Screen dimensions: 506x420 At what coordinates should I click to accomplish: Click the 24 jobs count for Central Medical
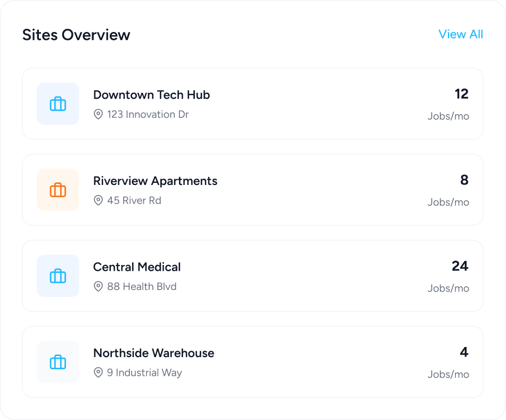(460, 266)
